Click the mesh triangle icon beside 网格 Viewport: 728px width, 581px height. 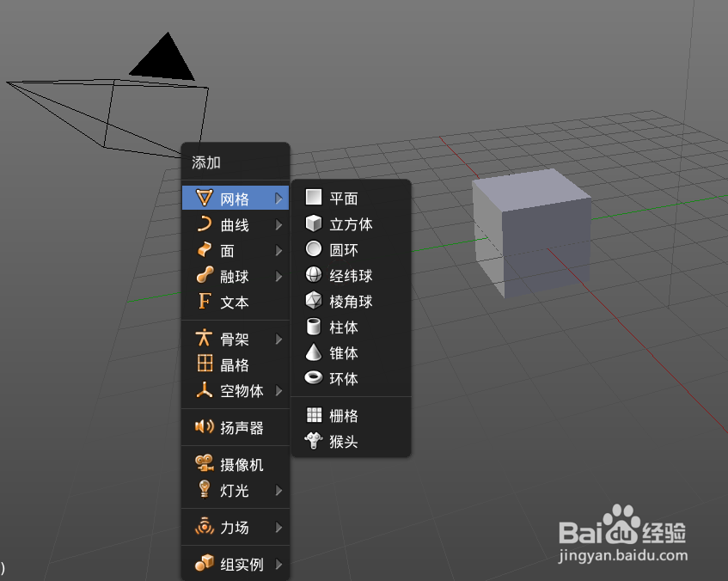(x=205, y=198)
